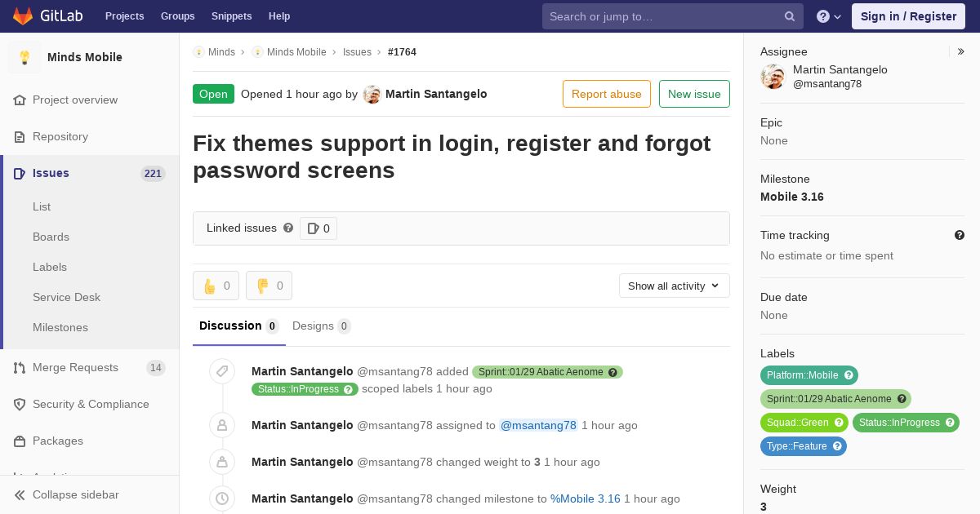Click the Packages icon in sidebar
This screenshot has height=514, width=980.
20,441
